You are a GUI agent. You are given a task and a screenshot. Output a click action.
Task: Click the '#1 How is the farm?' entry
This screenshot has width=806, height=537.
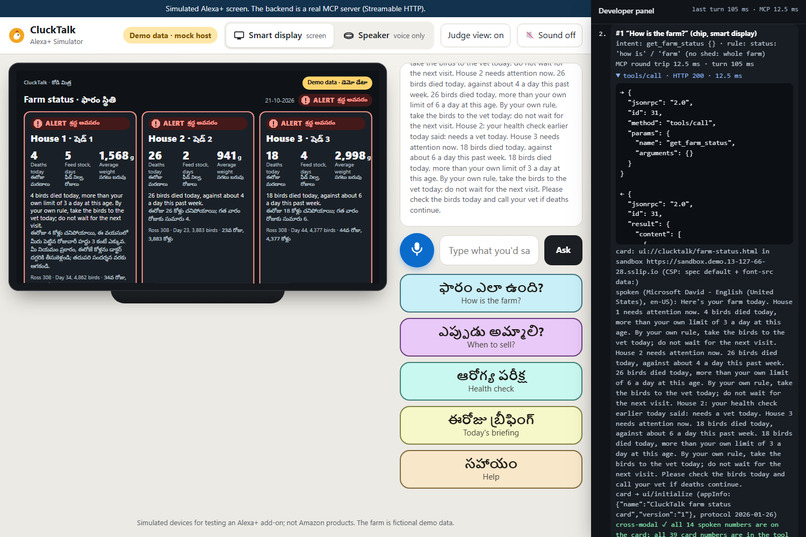686,33
